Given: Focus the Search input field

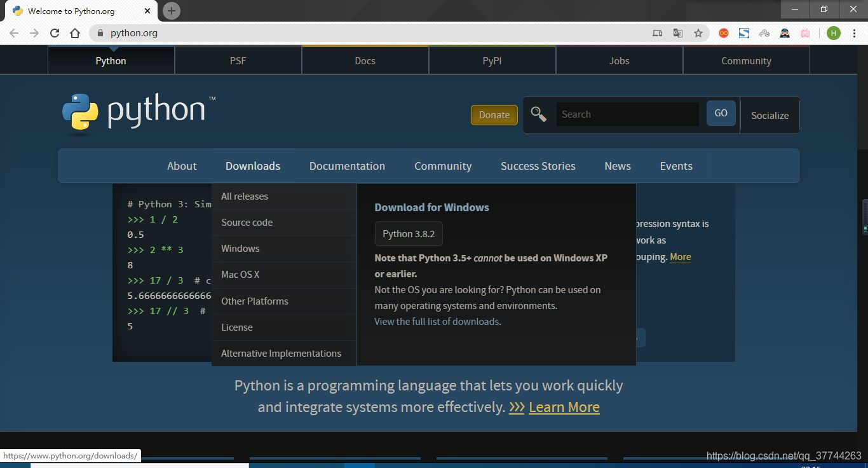Looking at the screenshot, I should click(x=628, y=114).
